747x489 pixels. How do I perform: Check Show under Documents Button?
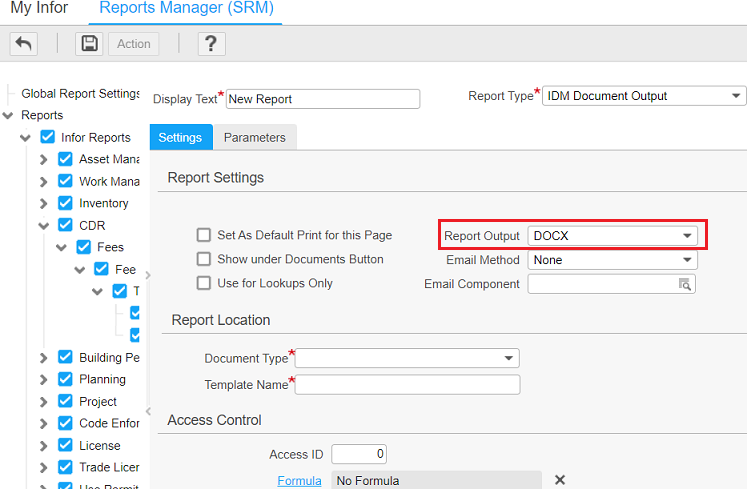click(x=204, y=260)
